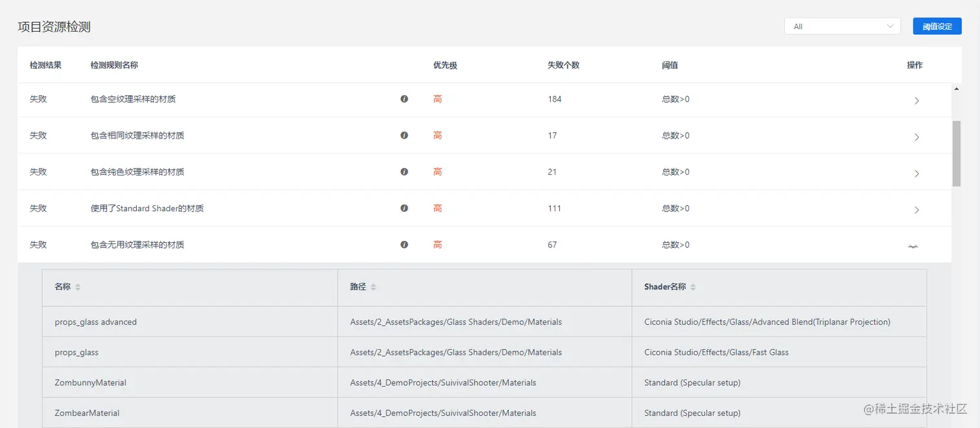980x428 pixels.
Task: Click the priority 高 in the 67 row
Action: 437,245
